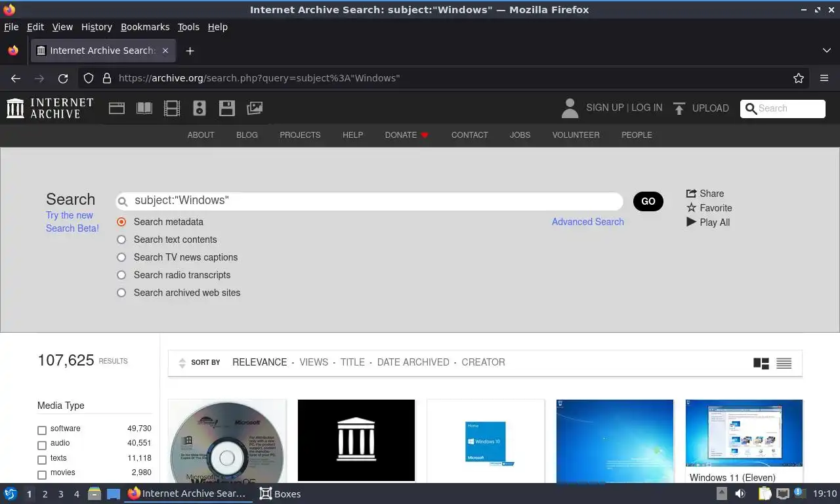The height and width of the screenshot is (504, 840).
Task: Open the View menu
Action: (x=62, y=27)
